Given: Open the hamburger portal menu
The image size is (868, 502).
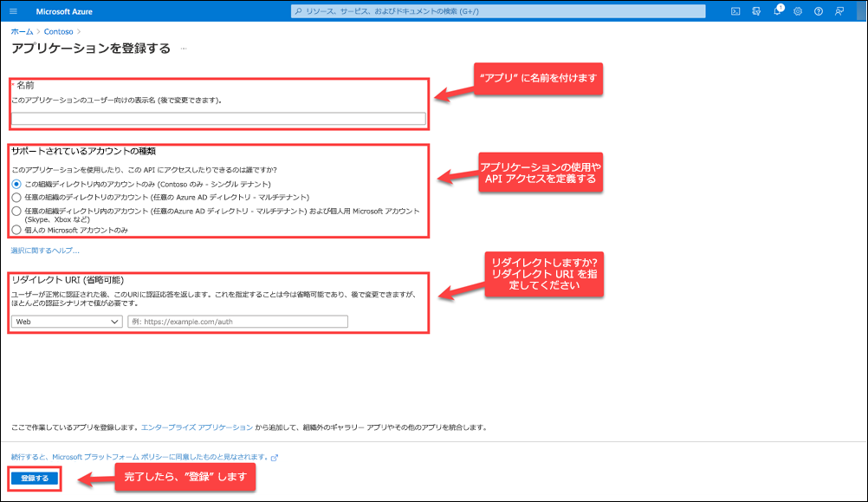Looking at the screenshot, I should [13, 11].
